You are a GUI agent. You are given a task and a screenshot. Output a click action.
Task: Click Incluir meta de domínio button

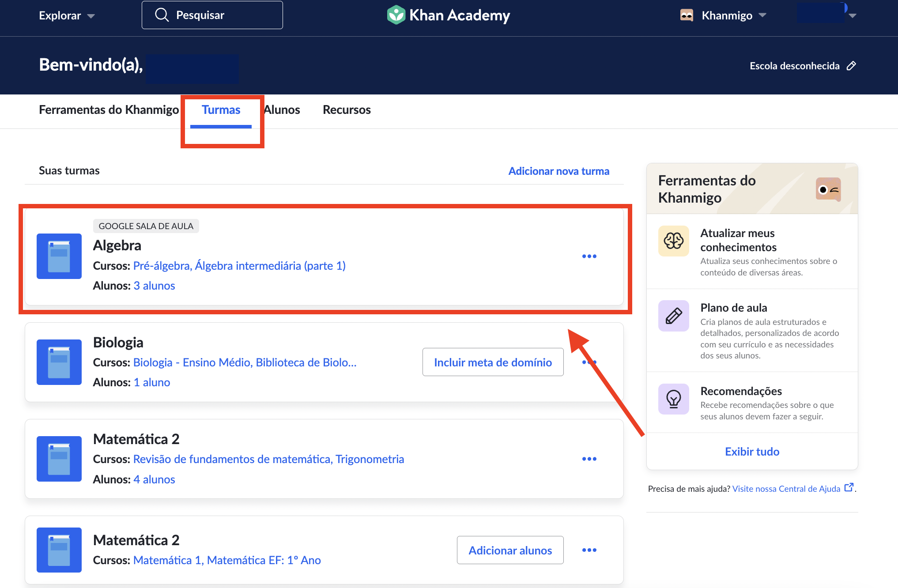click(x=493, y=362)
